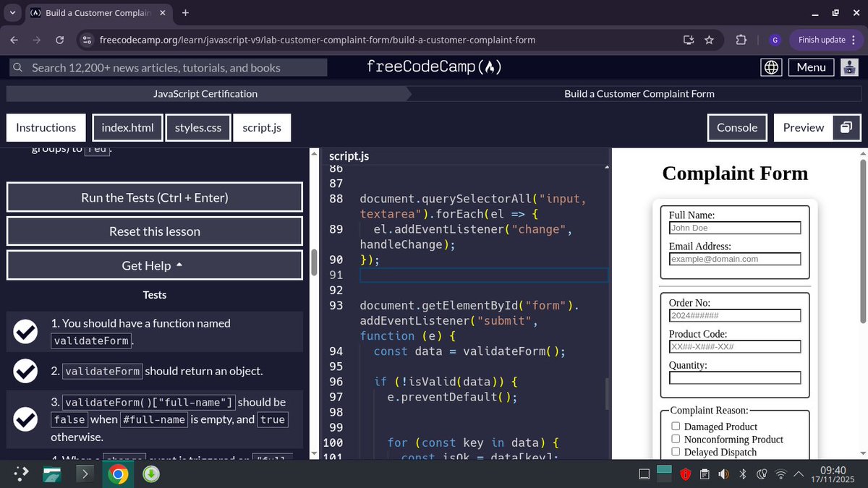Open the volume control tray icon
Screen dimensions: 868x488
click(723, 474)
